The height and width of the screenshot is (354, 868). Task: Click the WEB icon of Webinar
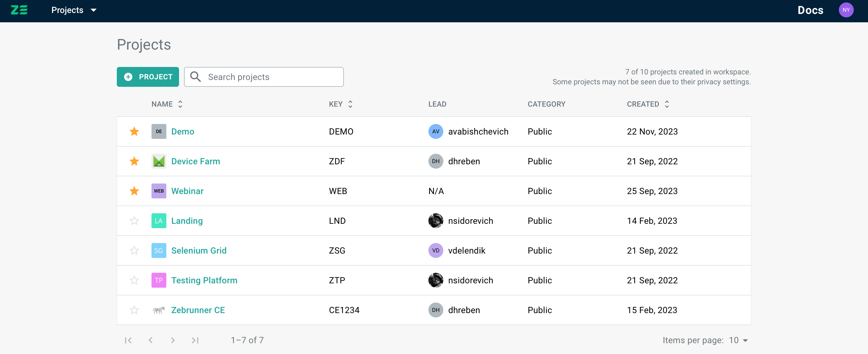[x=159, y=191]
